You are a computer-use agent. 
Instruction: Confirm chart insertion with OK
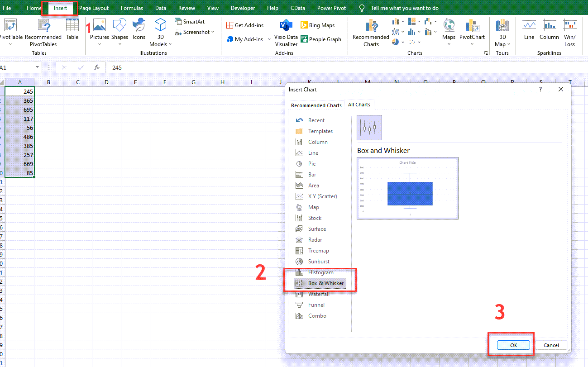[513, 345]
